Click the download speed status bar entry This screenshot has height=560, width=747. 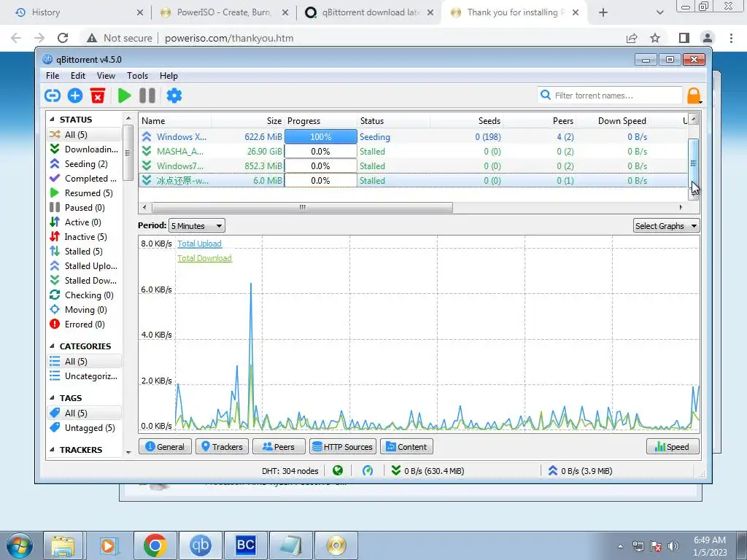click(x=427, y=470)
